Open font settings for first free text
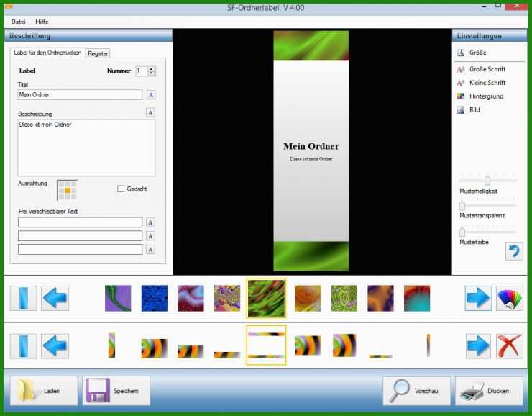532x416 pixels. (x=150, y=222)
